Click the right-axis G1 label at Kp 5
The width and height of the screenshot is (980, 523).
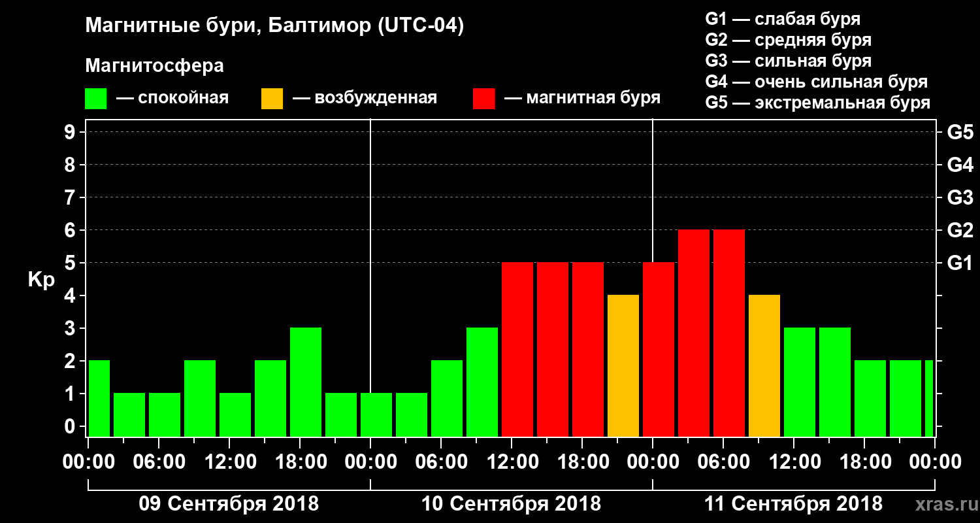(x=960, y=263)
